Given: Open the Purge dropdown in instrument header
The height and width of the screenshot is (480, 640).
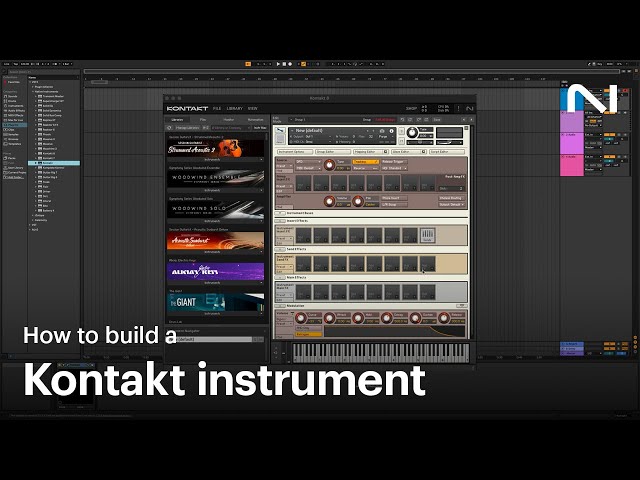Looking at the screenshot, I should pos(384,136).
